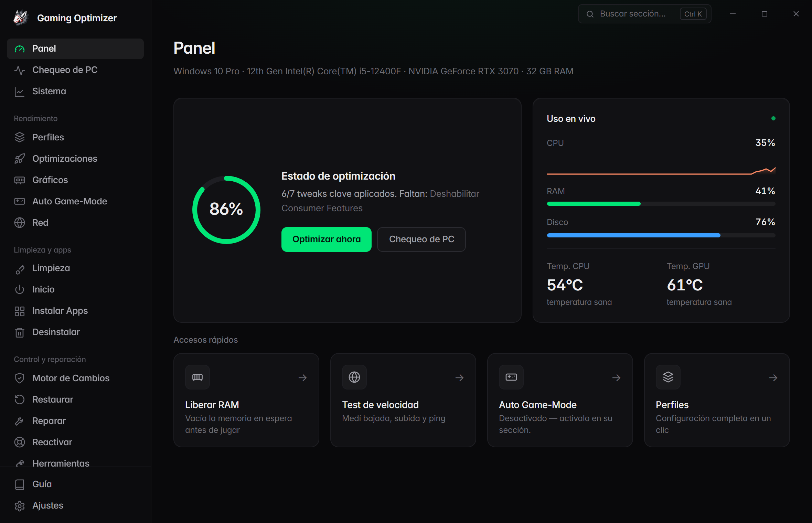Click the RAM usage bar
The height and width of the screenshot is (523, 812).
pyautogui.click(x=661, y=204)
